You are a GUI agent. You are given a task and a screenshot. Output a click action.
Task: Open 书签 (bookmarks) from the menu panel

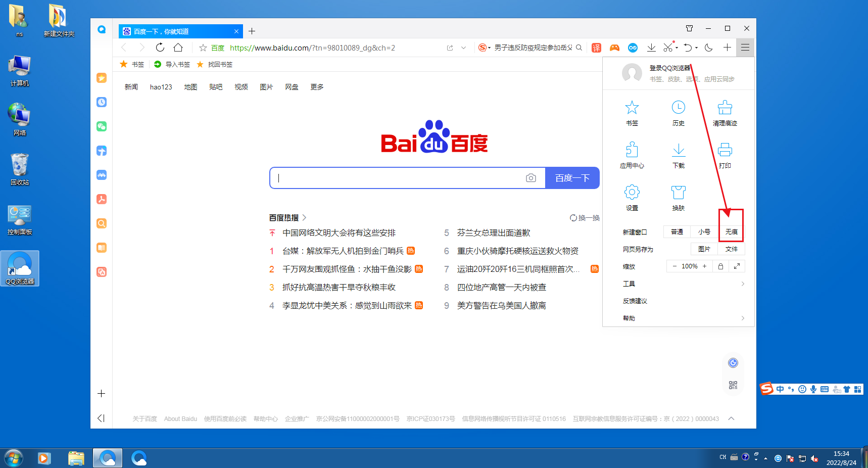coord(632,113)
